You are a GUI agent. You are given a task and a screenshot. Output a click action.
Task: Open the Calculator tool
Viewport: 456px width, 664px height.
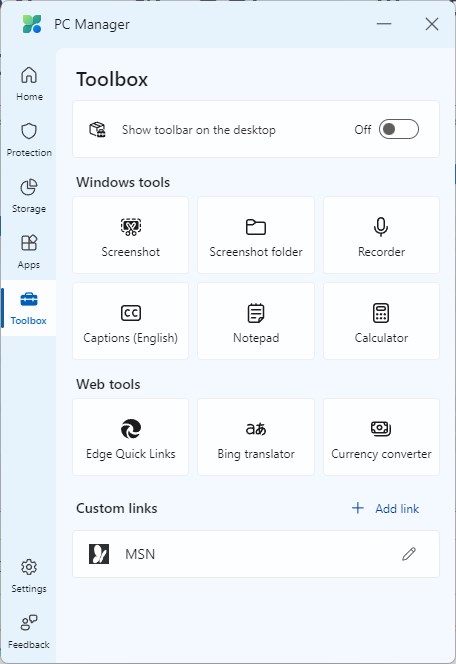click(x=381, y=321)
